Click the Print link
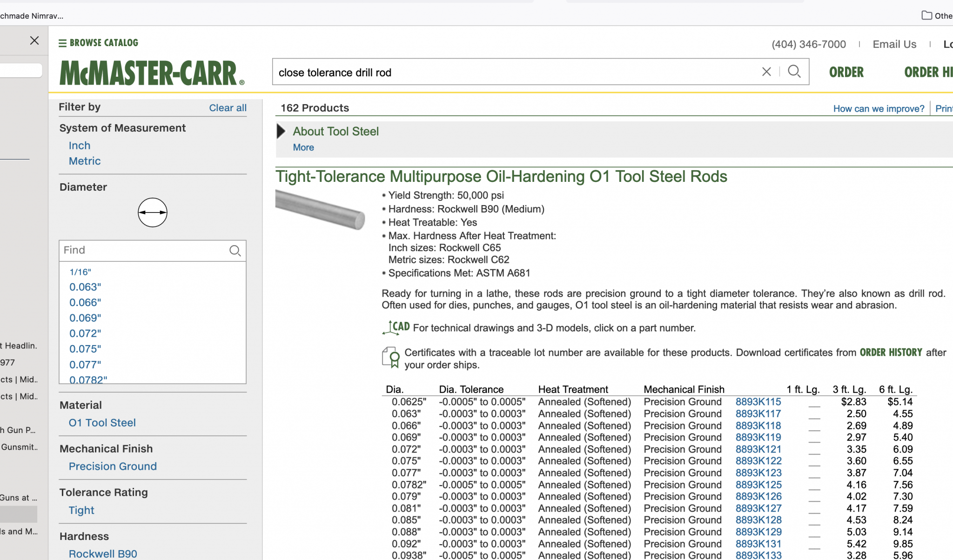 (x=944, y=108)
